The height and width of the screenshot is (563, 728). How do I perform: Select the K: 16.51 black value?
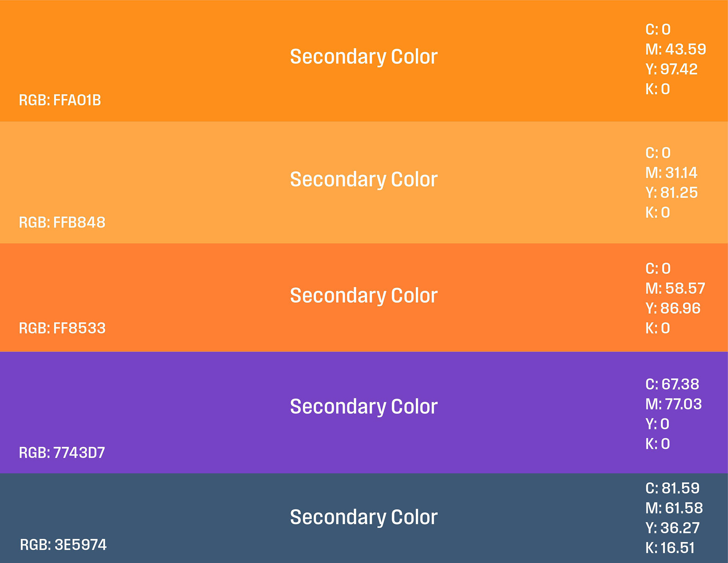(x=670, y=548)
